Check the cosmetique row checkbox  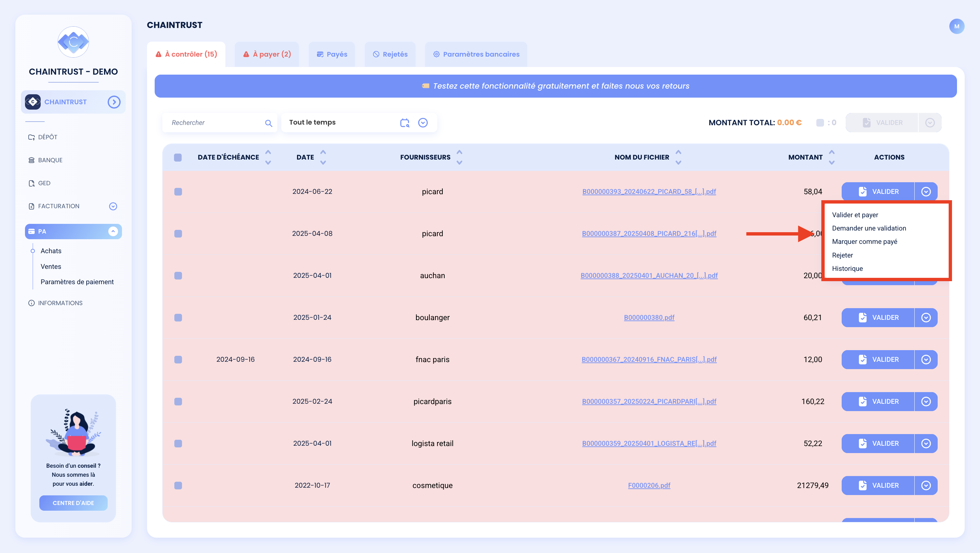click(x=178, y=485)
